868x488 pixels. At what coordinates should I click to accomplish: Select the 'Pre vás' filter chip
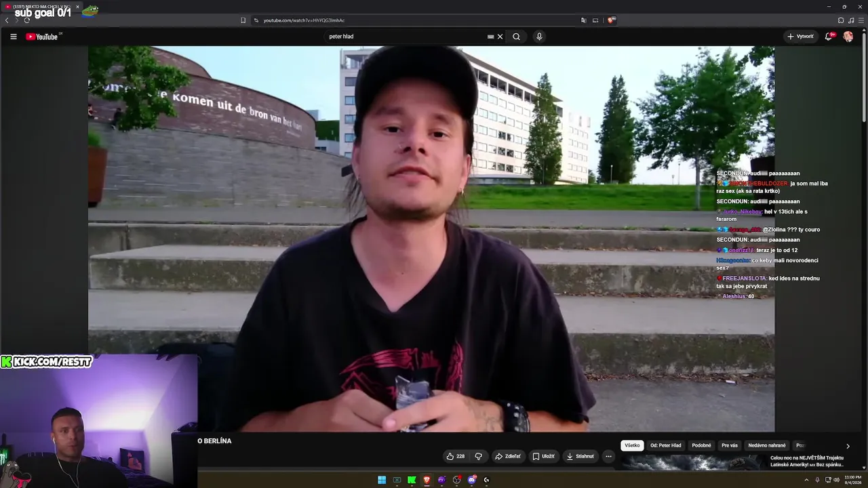point(730,445)
